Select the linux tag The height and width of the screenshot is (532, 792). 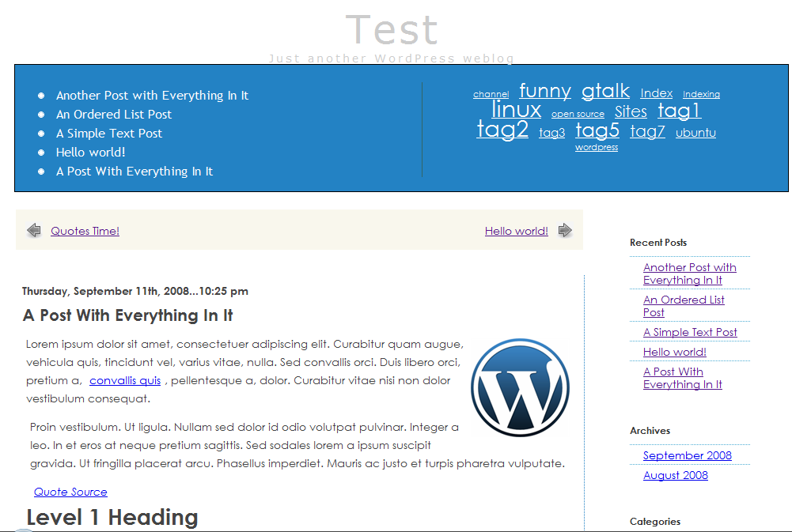click(x=516, y=109)
